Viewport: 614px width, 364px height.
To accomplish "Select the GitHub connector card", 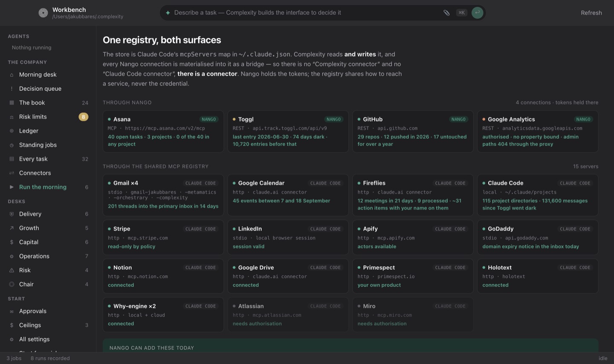I will [x=413, y=131].
